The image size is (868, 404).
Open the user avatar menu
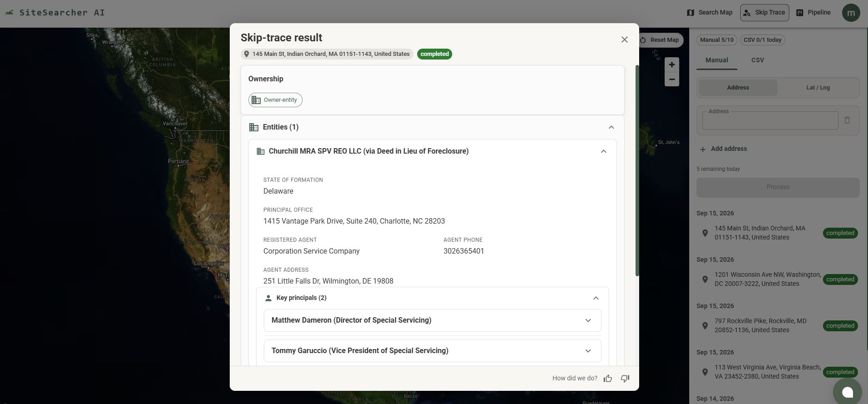pyautogui.click(x=851, y=13)
